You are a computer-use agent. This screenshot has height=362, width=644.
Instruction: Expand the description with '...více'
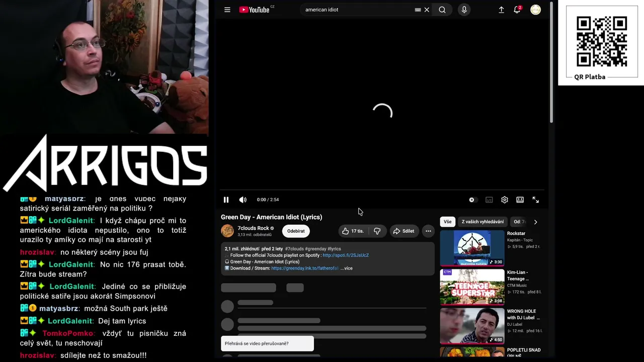(x=347, y=268)
